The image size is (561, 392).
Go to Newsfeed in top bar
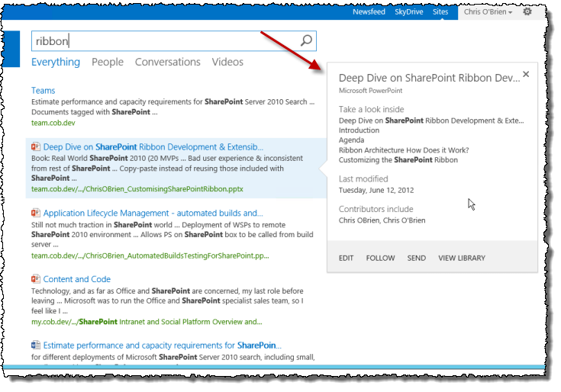[369, 11]
